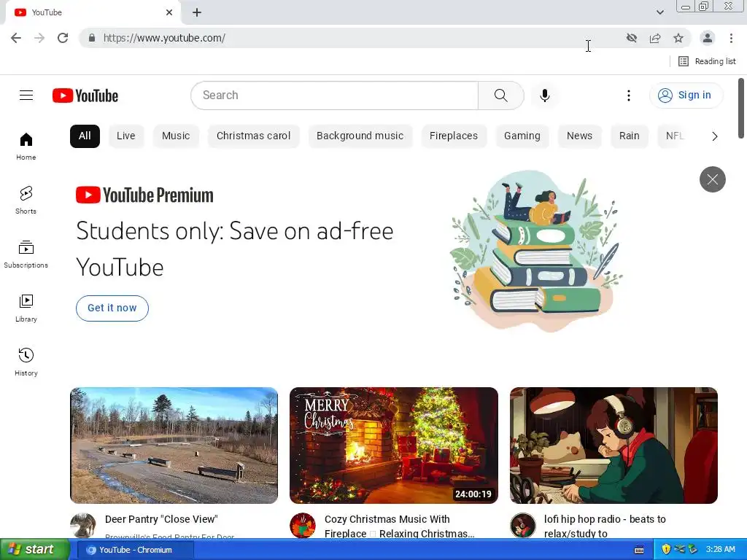Screen dimensions: 747x560
Task: Click the security shield tray icon
Action: [666, 550]
